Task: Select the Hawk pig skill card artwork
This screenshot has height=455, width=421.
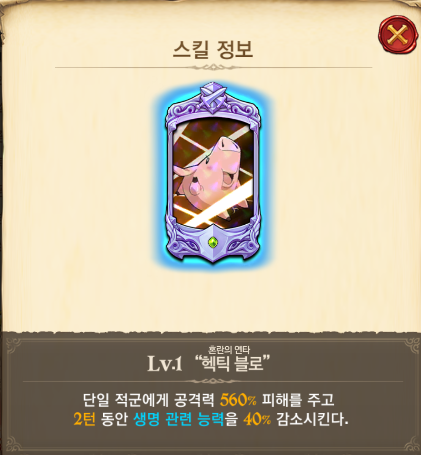Action: pyautogui.click(x=213, y=173)
